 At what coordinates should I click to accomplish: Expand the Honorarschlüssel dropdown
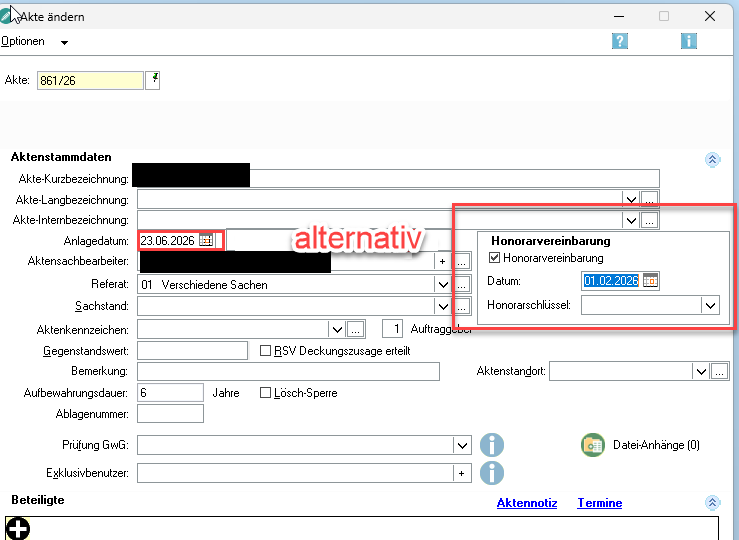point(710,305)
